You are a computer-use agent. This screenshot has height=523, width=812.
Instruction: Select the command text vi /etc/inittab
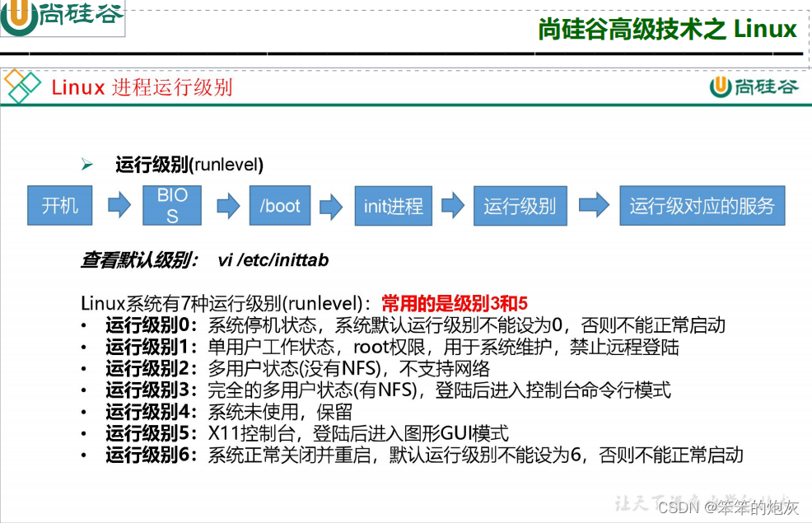tap(273, 260)
